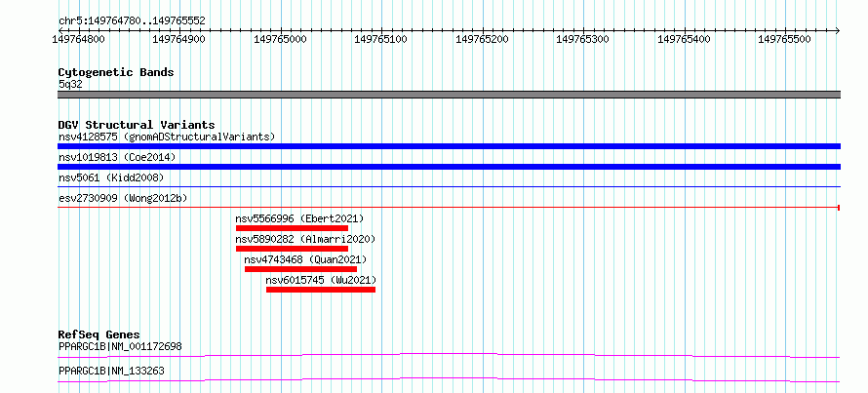Click the red bar under nsv5890282
Viewport: 868px width, 393px height.
pos(292,249)
